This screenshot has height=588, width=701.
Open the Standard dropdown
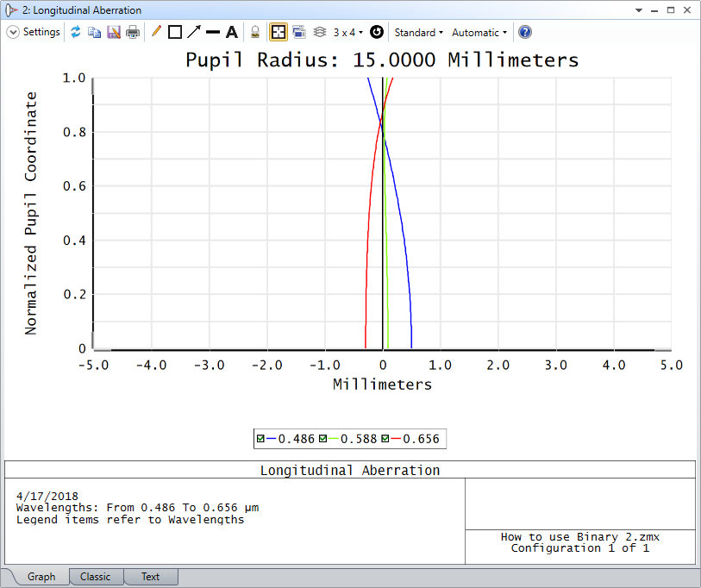click(x=418, y=32)
